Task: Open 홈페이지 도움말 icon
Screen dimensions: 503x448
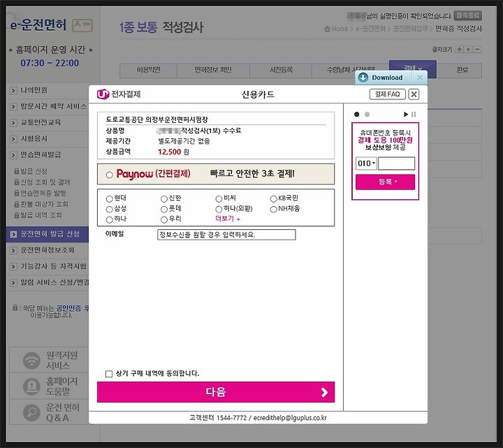Action: tap(31, 386)
